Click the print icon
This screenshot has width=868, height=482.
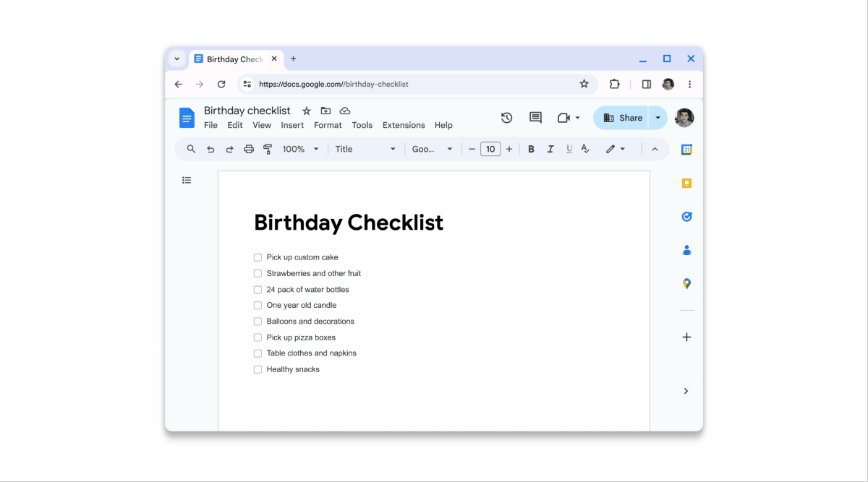(x=249, y=149)
